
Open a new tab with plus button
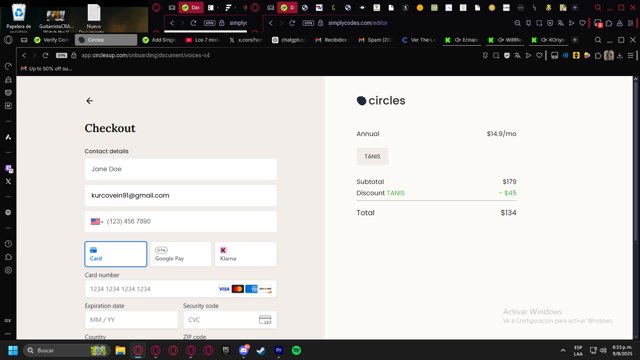tap(575, 40)
